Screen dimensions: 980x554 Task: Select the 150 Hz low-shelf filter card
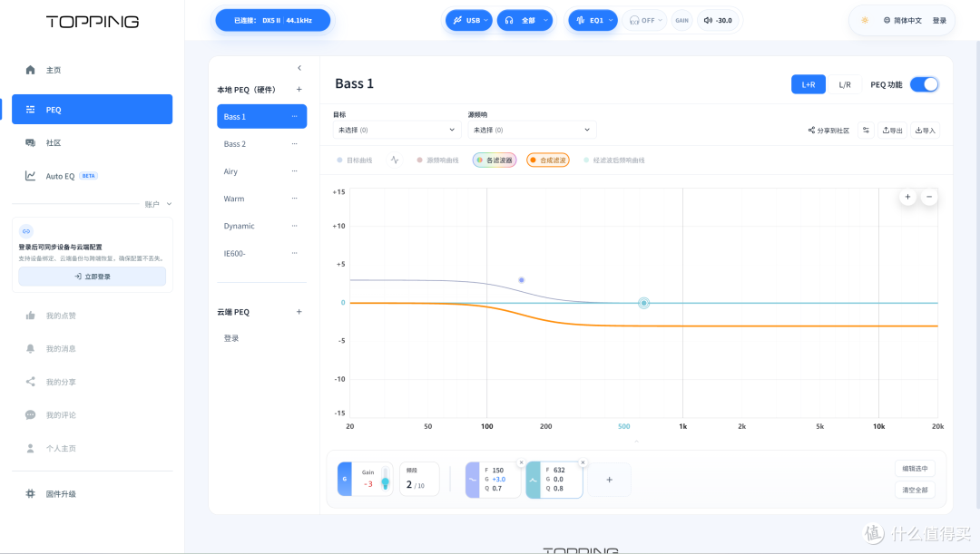click(494, 480)
